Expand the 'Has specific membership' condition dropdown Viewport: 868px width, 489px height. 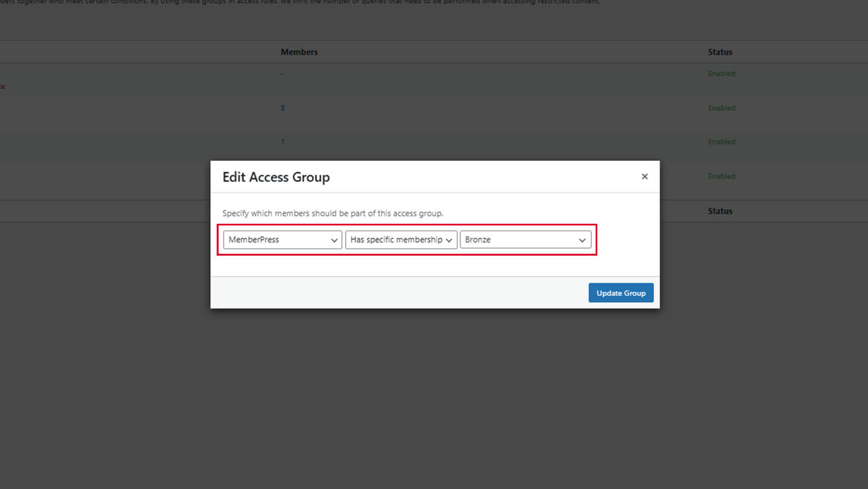[x=401, y=240]
